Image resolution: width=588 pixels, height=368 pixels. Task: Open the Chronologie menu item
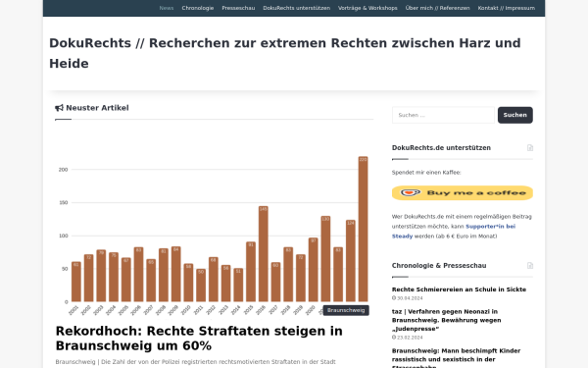coord(198,8)
